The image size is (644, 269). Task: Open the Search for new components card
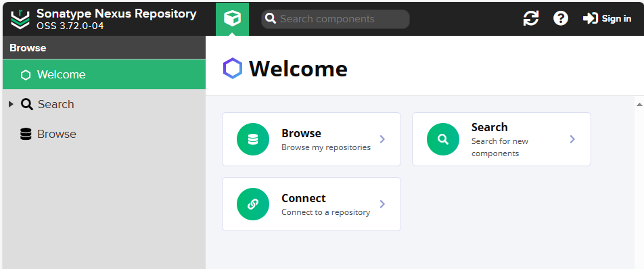point(501,139)
